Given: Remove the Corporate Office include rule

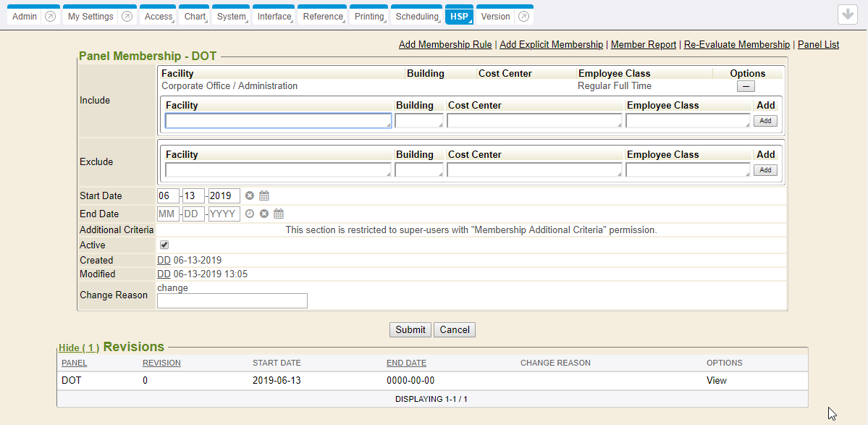Looking at the screenshot, I should (x=746, y=86).
